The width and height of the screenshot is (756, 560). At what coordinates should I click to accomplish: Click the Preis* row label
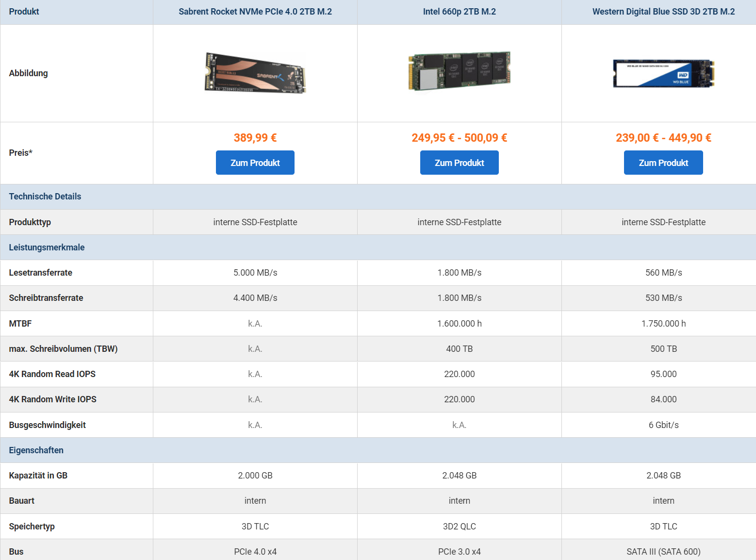(x=20, y=153)
